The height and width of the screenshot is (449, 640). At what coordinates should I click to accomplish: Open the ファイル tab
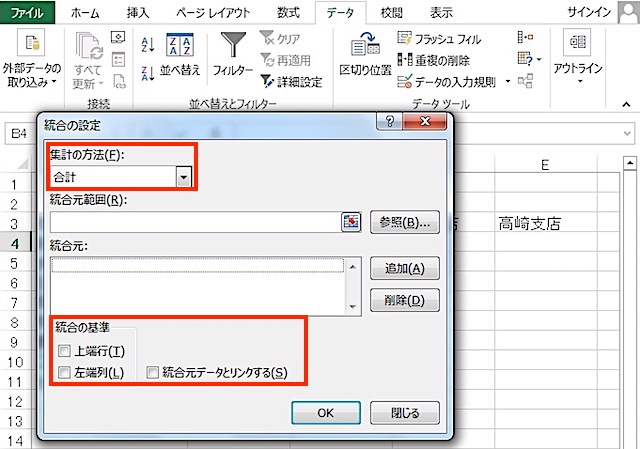click(27, 12)
